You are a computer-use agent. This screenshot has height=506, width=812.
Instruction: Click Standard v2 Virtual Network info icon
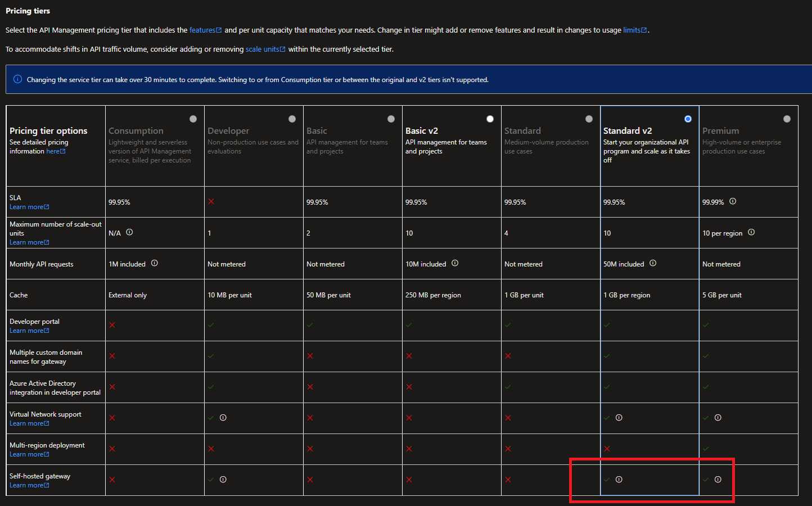[619, 418]
